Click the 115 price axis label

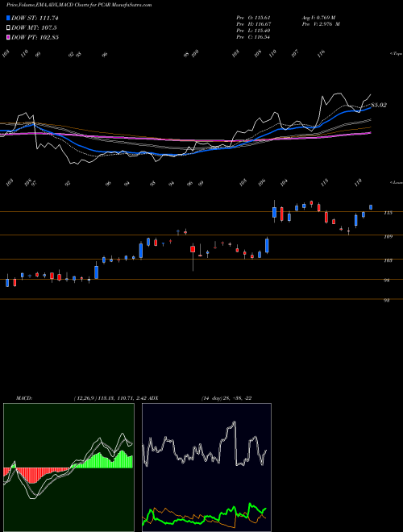tap(388, 213)
